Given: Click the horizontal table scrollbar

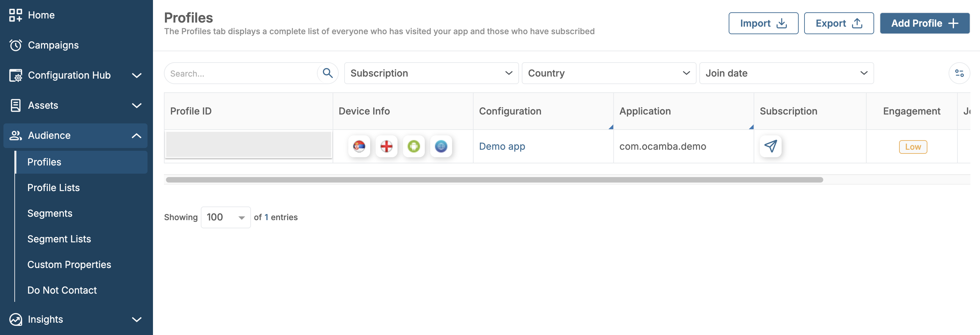Looking at the screenshot, I should [x=494, y=180].
